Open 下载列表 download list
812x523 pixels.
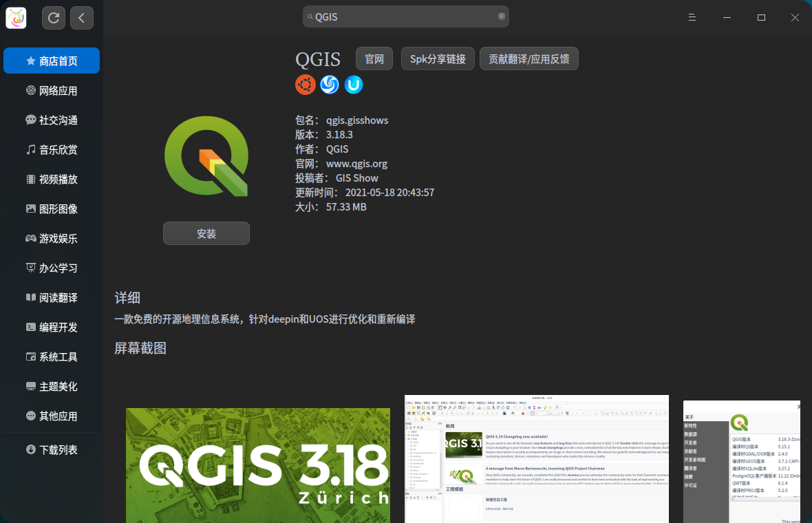pos(52,449)
